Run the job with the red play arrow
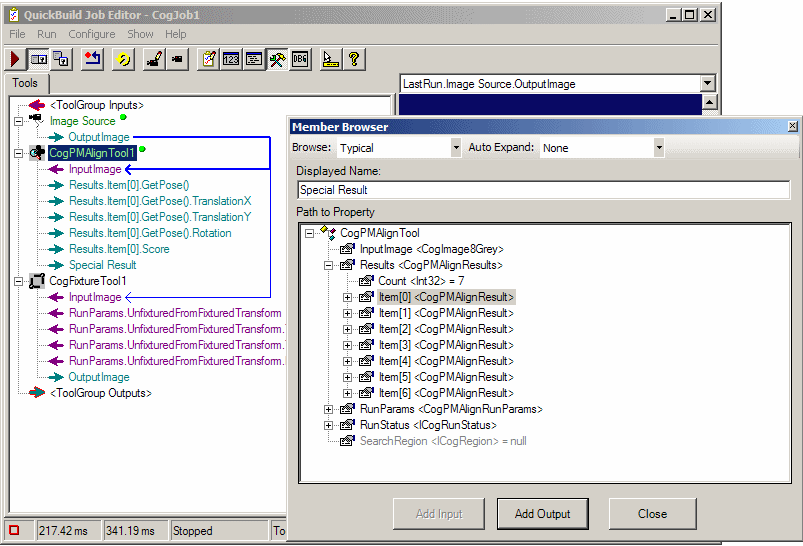 tap(15, 59)
